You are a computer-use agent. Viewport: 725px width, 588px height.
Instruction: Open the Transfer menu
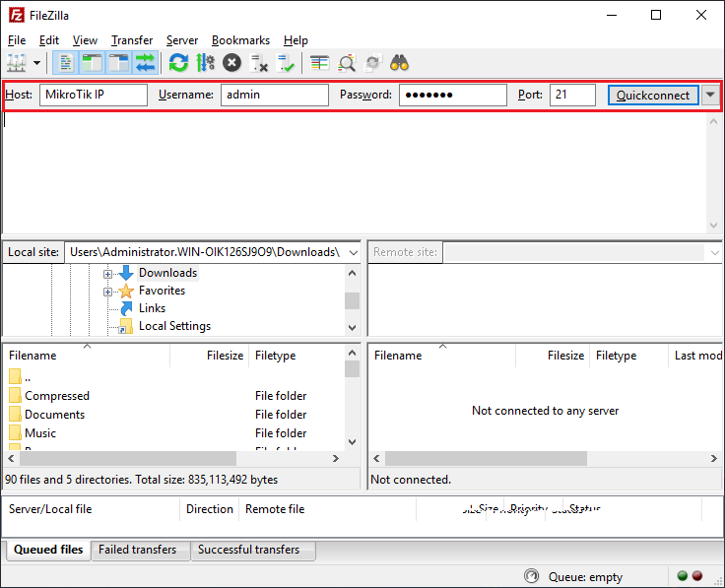click(x=132, y=40)
